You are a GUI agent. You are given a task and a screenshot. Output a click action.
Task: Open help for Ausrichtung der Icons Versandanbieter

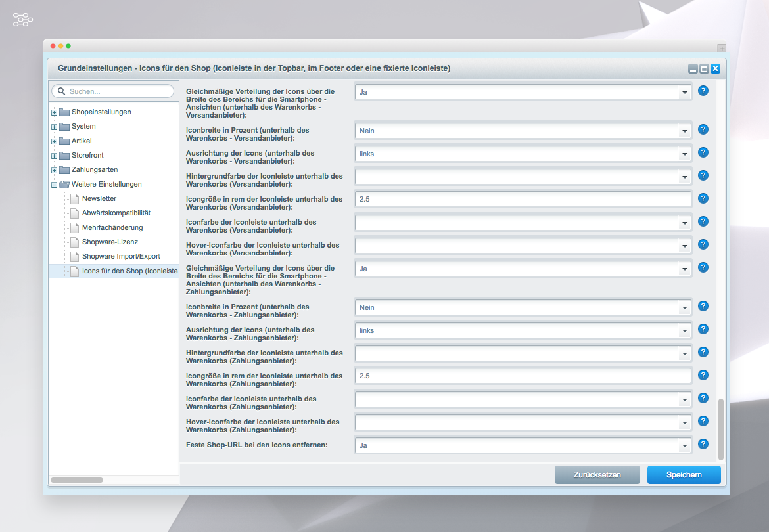pos(703,152)
